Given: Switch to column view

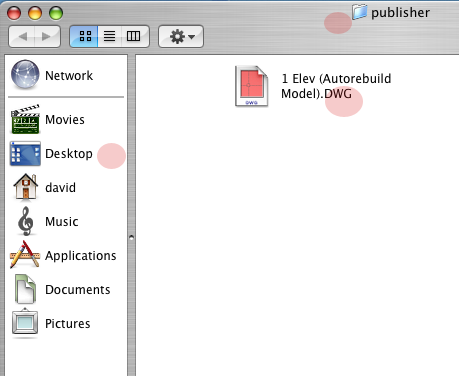Looking at the screenshot, I should click(134, 36).
